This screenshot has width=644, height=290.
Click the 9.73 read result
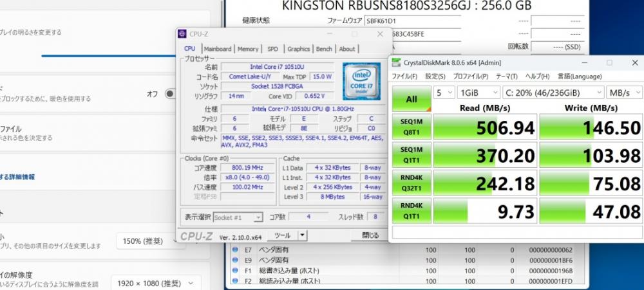click(x=485, y=212)
